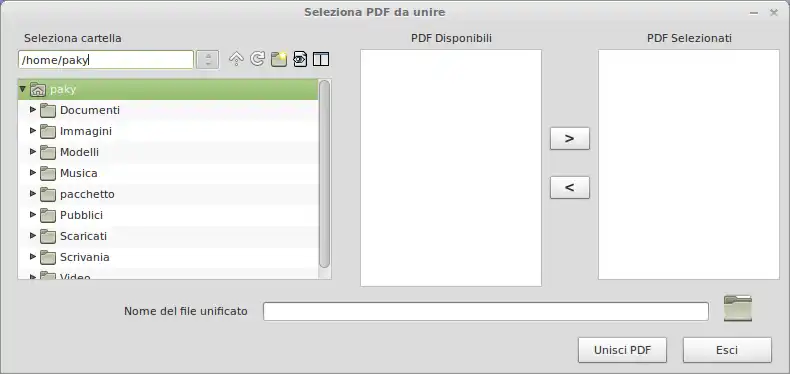Expand the Pubblici folder

[x=33, y=214]
